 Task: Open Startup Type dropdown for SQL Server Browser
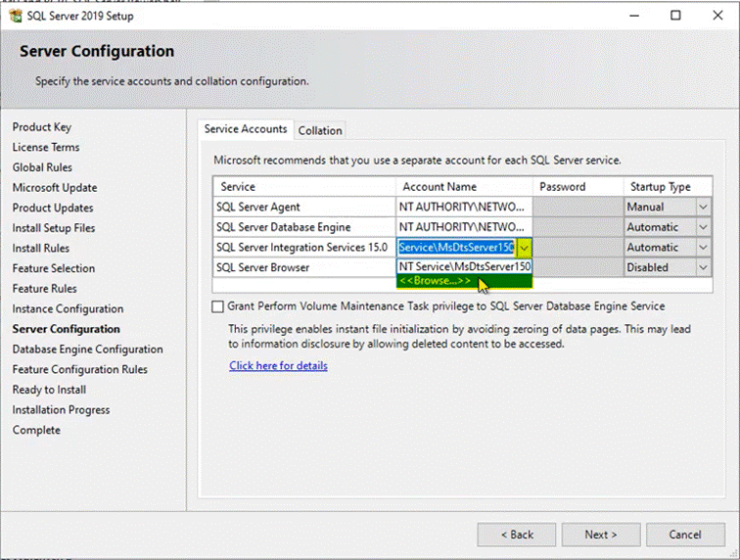(x=703, y=267)
